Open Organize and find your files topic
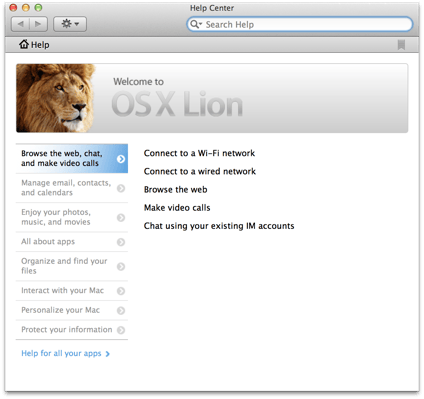This screenshot has height=399, width=424. tap(72, 266)
